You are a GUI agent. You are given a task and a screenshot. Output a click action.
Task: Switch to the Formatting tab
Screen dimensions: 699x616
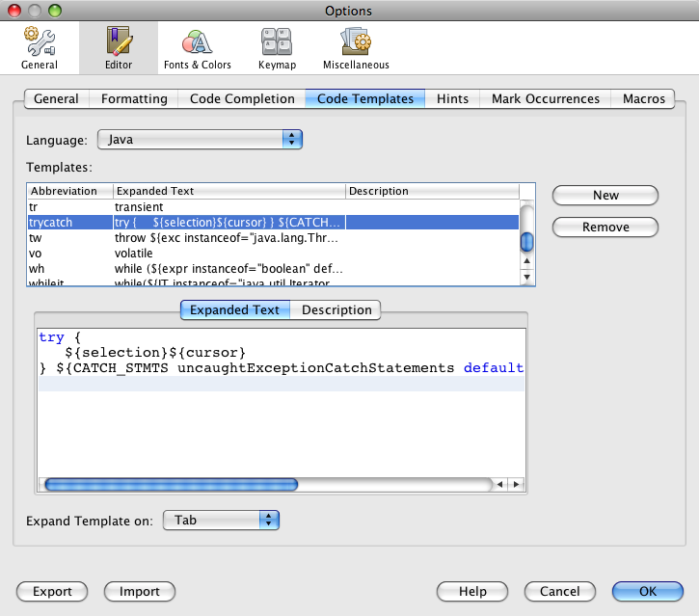(x=134, y=98)
